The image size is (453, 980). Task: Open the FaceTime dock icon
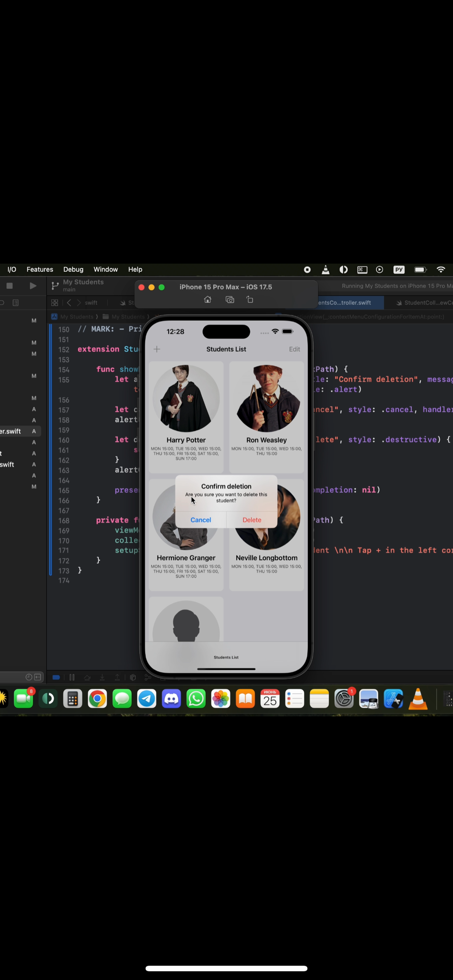click(x=24, y=698)
